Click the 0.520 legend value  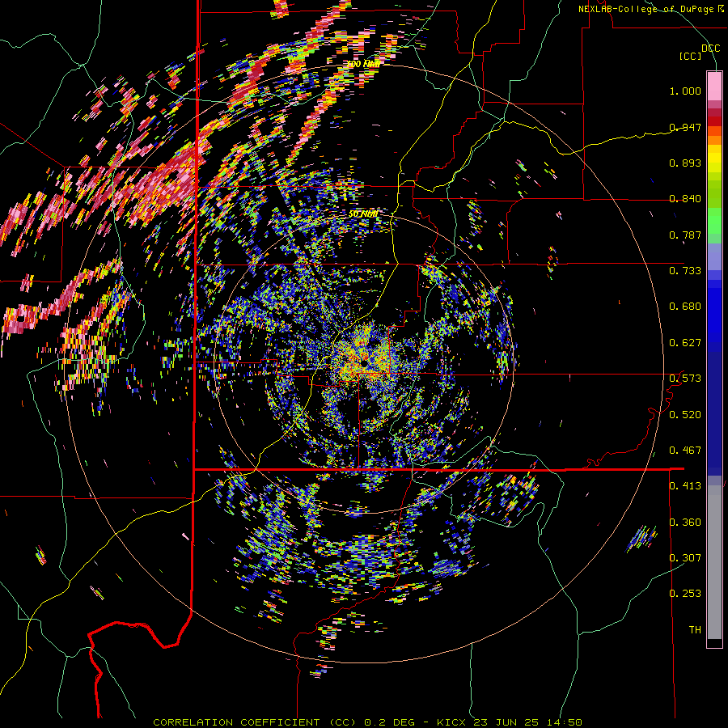[x=685, y=415]
